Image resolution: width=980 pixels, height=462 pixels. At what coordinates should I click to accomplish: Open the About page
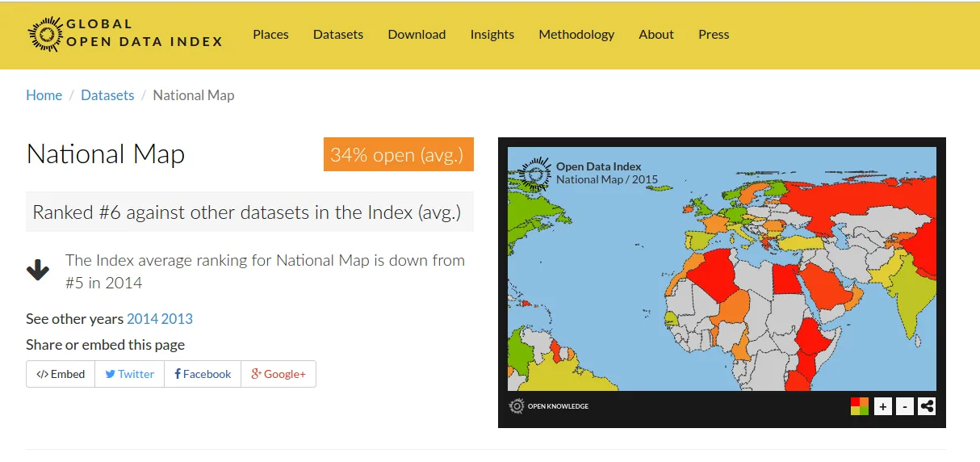coord(656,34)
